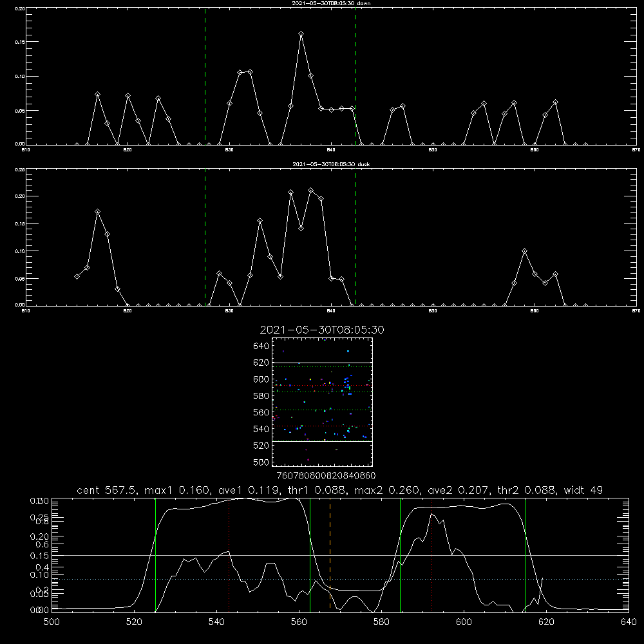Click the '0.15' y-axis label on bottom plot
The image size is (644, 644).
pyautogui.click(x=39, y=556)
